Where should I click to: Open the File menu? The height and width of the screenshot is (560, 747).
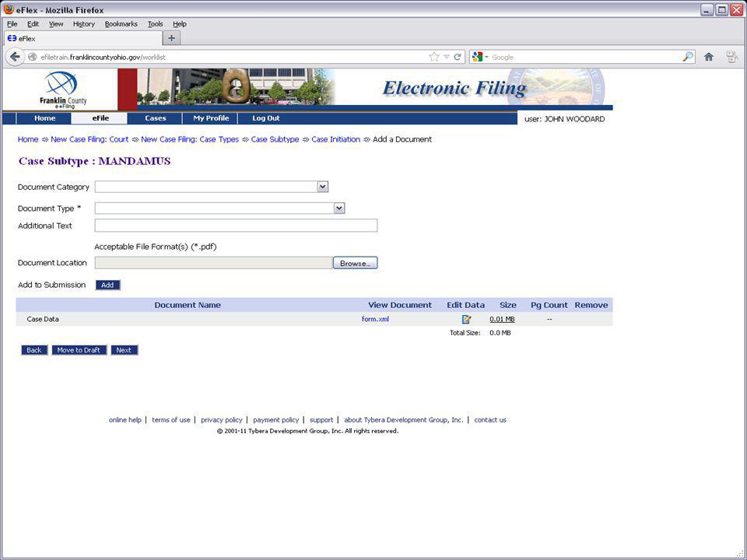(x=12, y=24)
